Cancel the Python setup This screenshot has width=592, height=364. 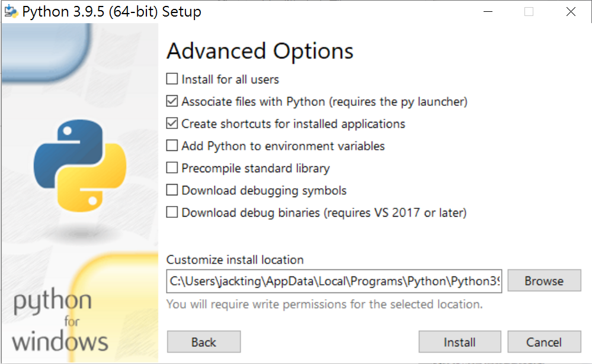[544, 342]
